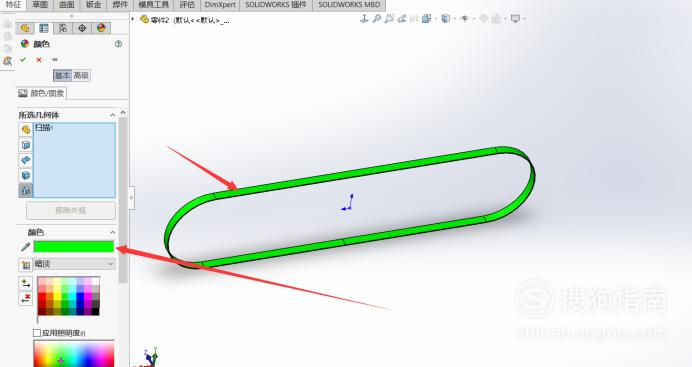692x367 pixels.
Task: Open the ConfigurationManager tab icon
Action: point(63,28)
